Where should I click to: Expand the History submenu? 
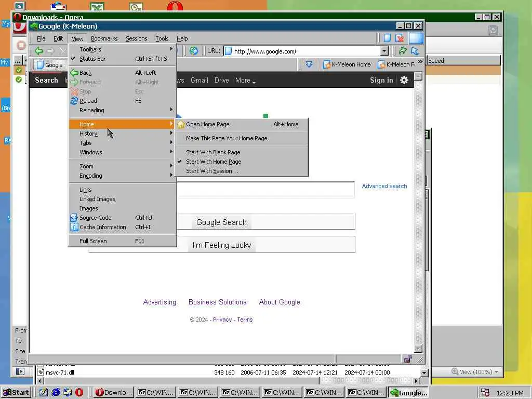(x=122, y=134)
